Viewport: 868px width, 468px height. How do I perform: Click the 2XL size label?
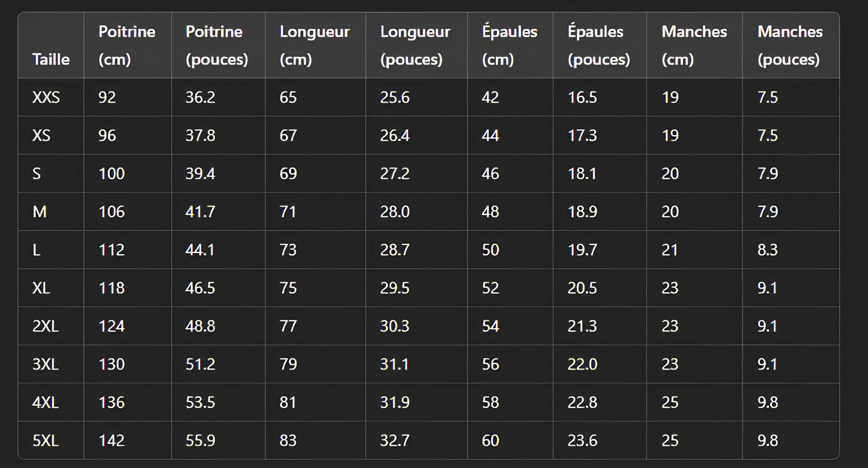46,326
